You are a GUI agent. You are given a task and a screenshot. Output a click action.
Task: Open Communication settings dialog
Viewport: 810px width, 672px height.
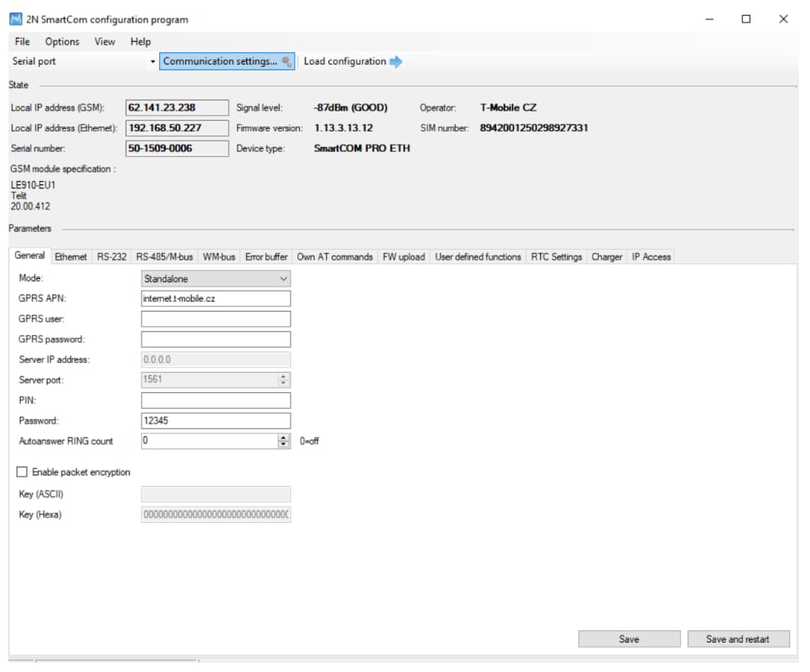click(227, 61)
